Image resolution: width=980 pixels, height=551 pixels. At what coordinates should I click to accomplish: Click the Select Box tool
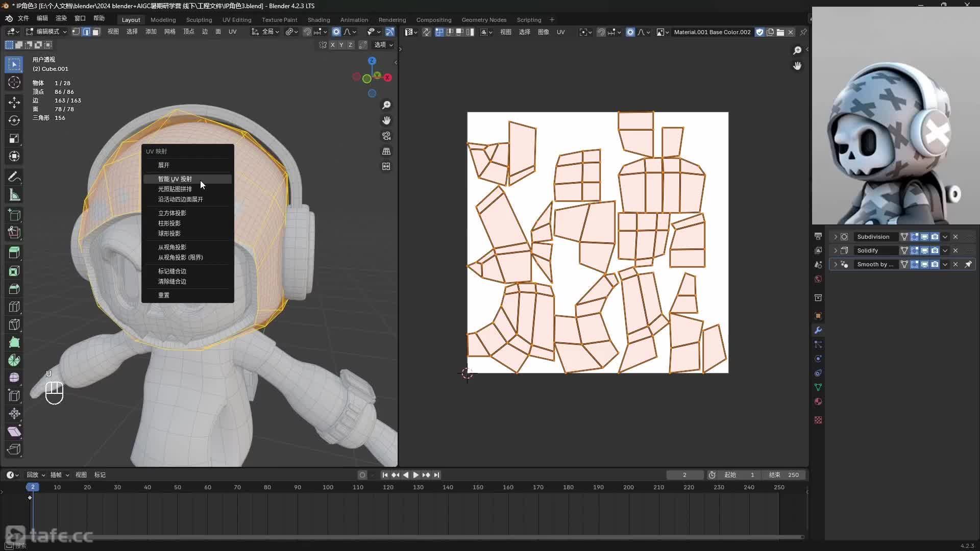[x=14, y=64]
